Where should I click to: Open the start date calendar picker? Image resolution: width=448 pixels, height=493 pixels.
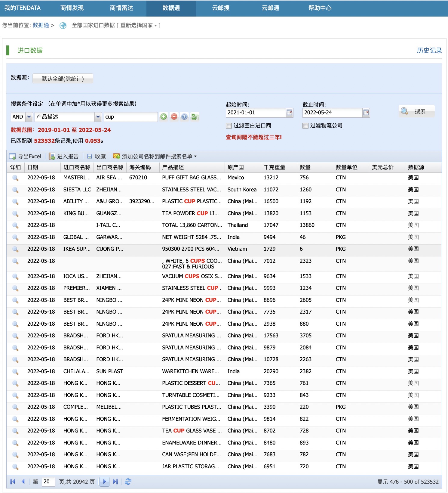tap(290, 113)
